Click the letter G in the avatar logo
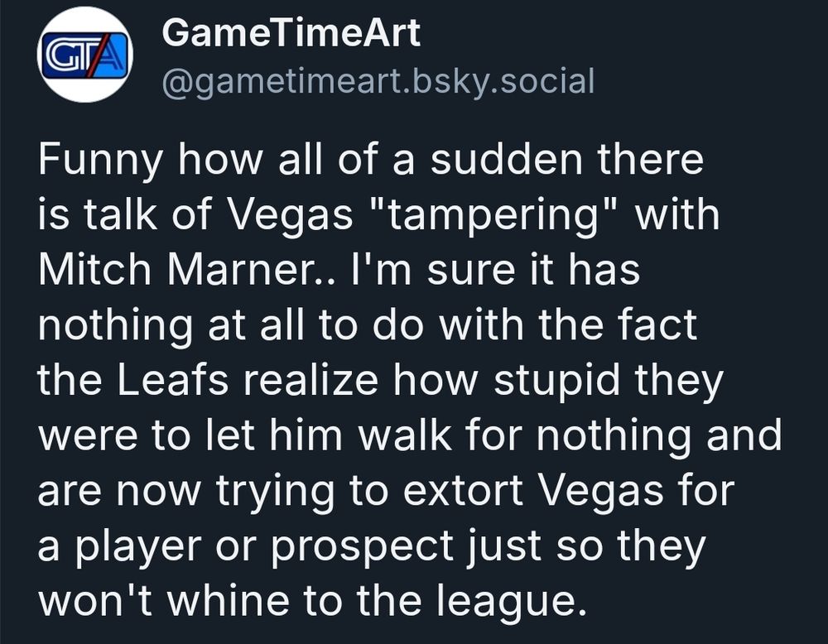Viewport: 828px width, 644px height. tap(60, 55)
